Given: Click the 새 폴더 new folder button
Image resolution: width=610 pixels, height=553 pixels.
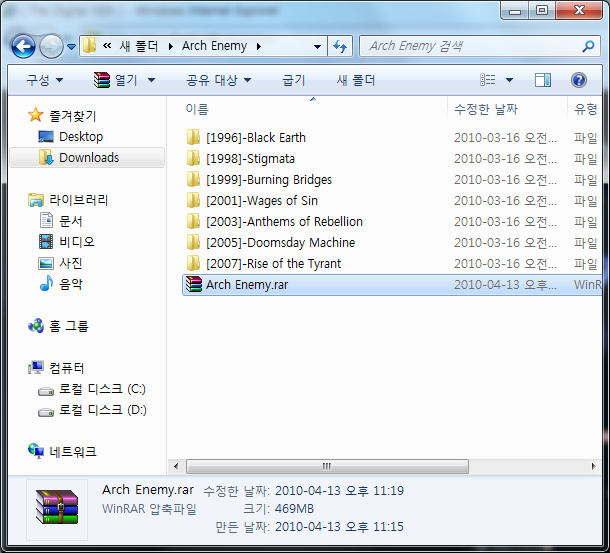Looking at the screenshot, I should [356, 80].
